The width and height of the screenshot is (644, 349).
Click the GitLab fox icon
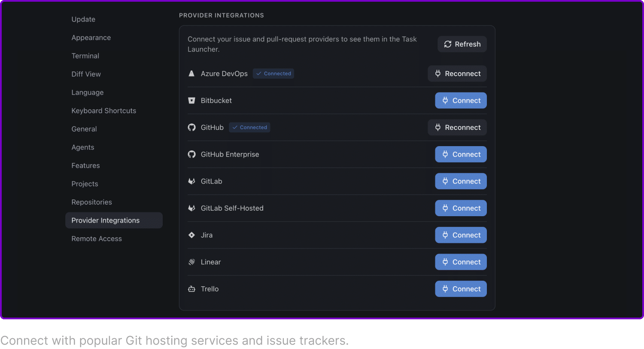[x=191, y=181]
